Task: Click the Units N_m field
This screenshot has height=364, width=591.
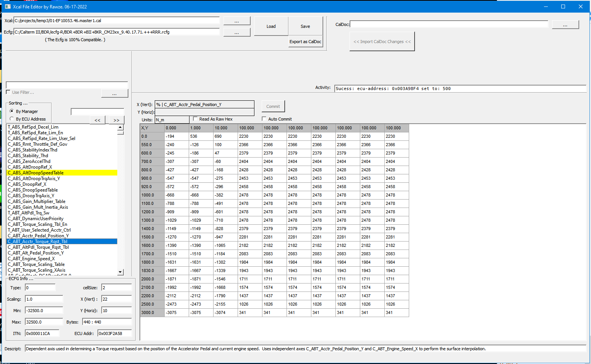Action: pyautogui.click(x=172, y=120)
